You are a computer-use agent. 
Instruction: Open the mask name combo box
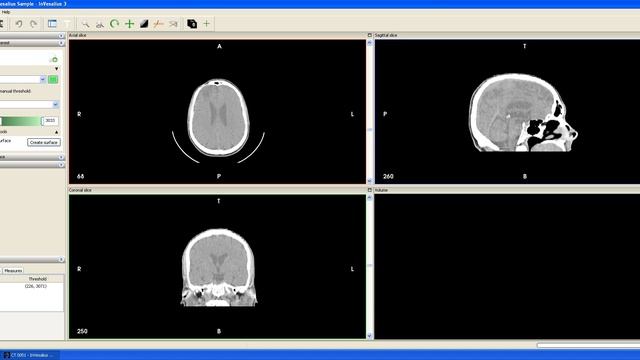coord(23,80)
